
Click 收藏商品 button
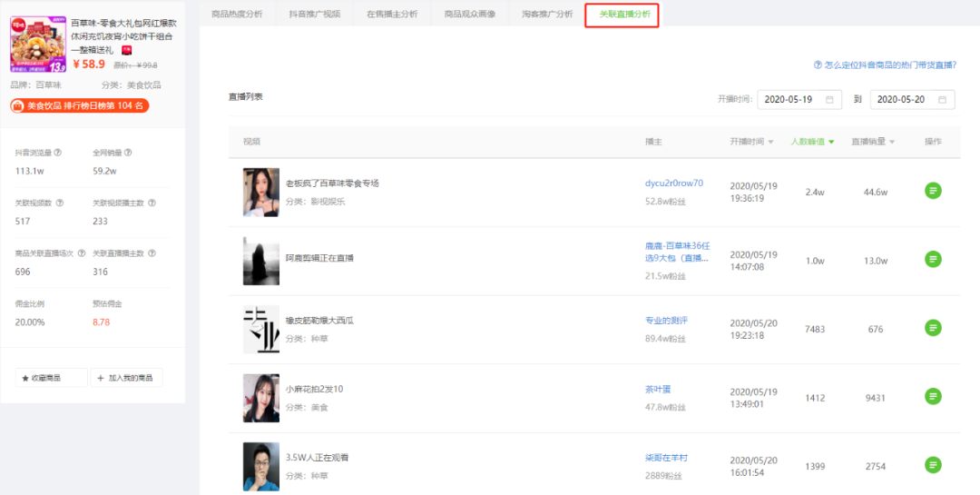pos(51,378)
